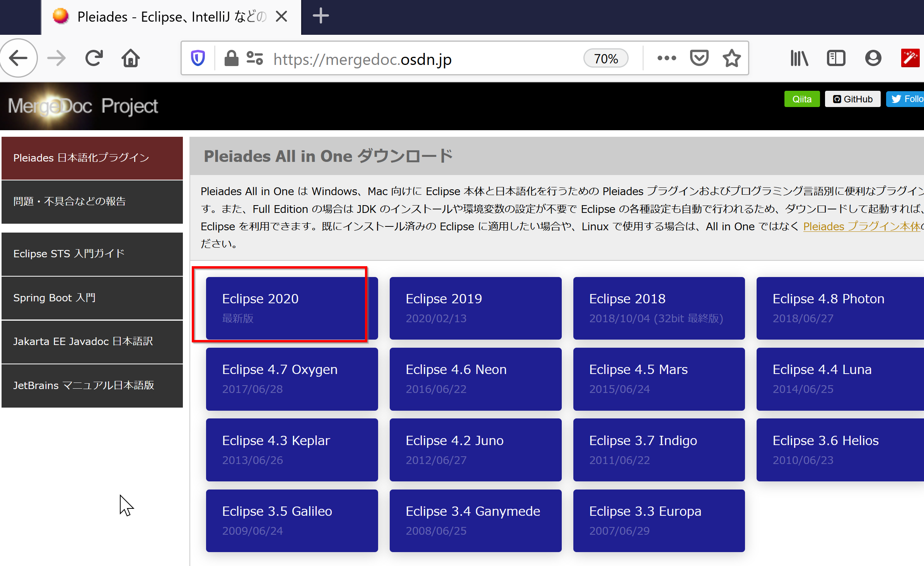The width and height of the screenshot is (924, 566).
Task: Open Spring Boot 入門 menu item
Action: [92, 298]
